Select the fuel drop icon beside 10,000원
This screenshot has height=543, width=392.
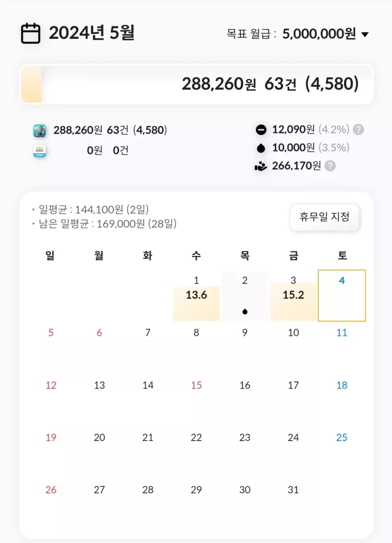click(x=261, y=148)
